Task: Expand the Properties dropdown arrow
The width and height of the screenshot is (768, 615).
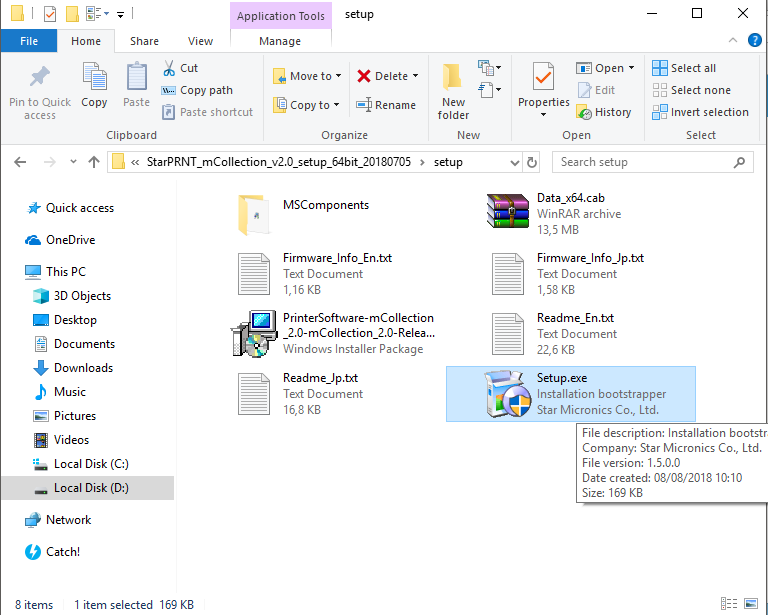Action: coord(544,115)
